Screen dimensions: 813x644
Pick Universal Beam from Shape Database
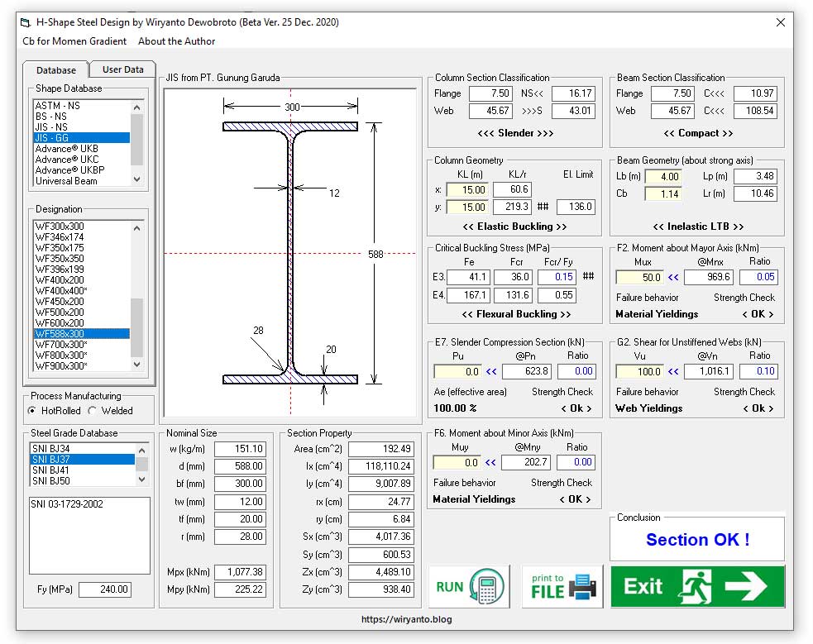[66, 181]
